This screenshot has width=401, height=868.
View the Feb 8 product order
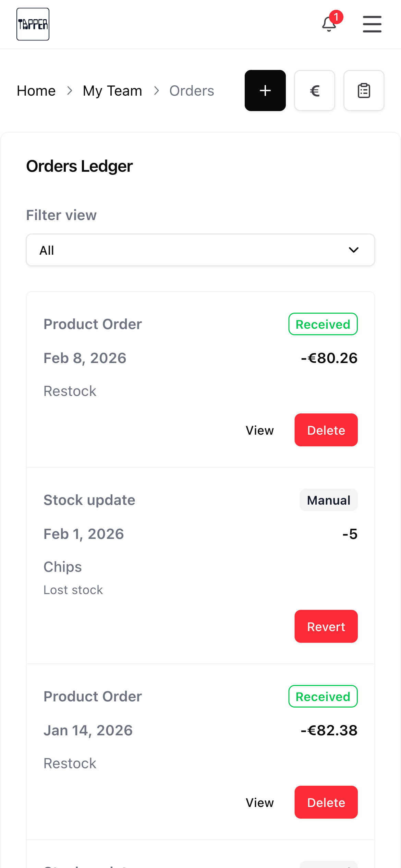[259, 430]
